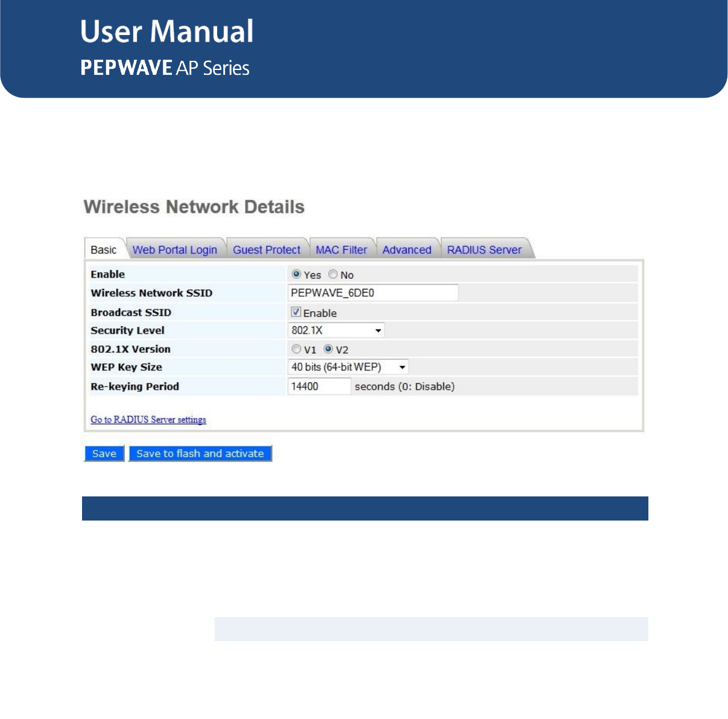Toggle the Broadcast SSID Enable checkbox

[296, 312]
